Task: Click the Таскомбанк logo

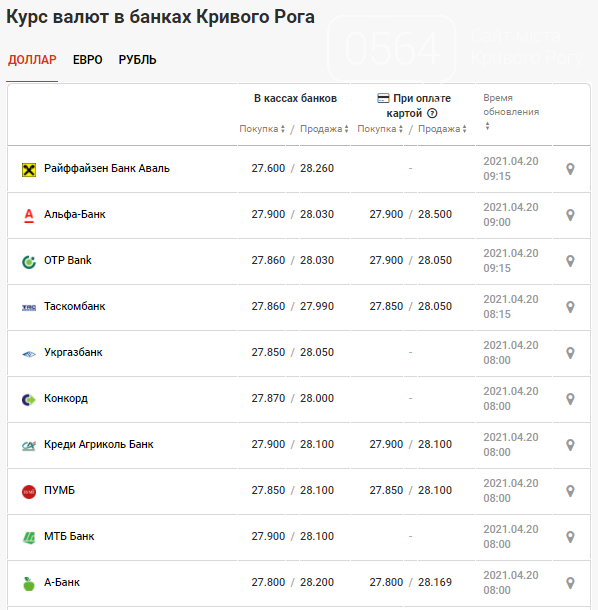Action: [x=29, y=308]
